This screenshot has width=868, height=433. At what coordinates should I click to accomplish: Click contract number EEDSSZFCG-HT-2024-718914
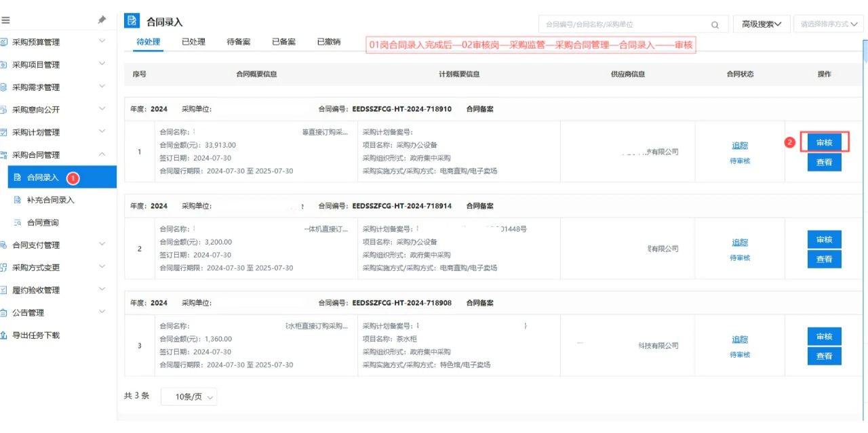point(402,205)
